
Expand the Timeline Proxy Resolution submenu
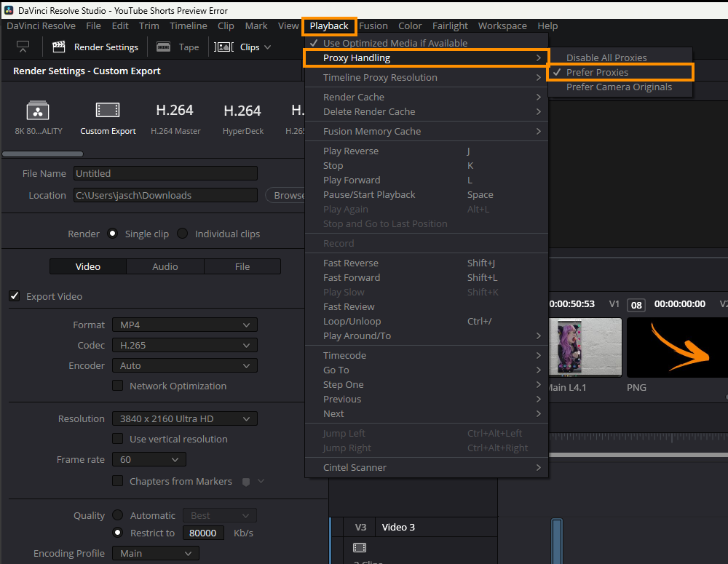point(426,78)
